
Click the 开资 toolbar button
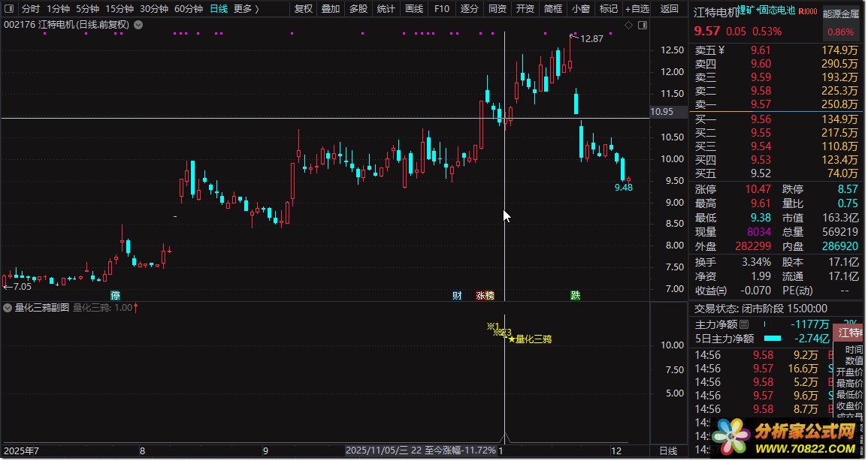tap(525, 9)
